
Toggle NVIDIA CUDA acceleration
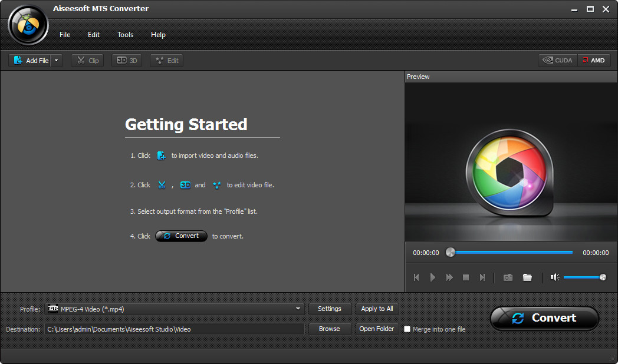(557, 60)
